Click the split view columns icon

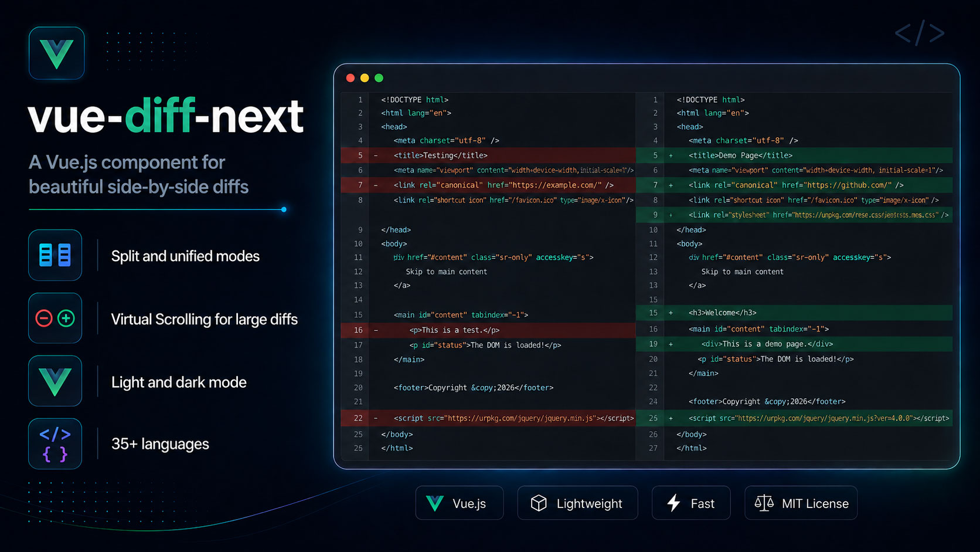click(55, 255)
